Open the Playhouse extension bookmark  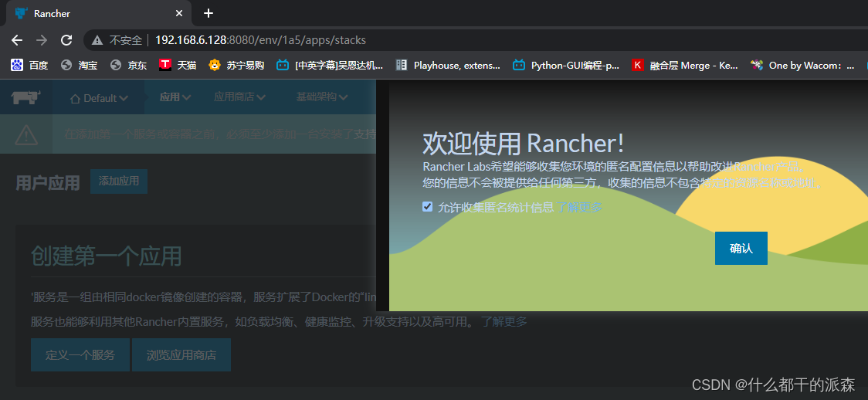[x=448, y=66]
